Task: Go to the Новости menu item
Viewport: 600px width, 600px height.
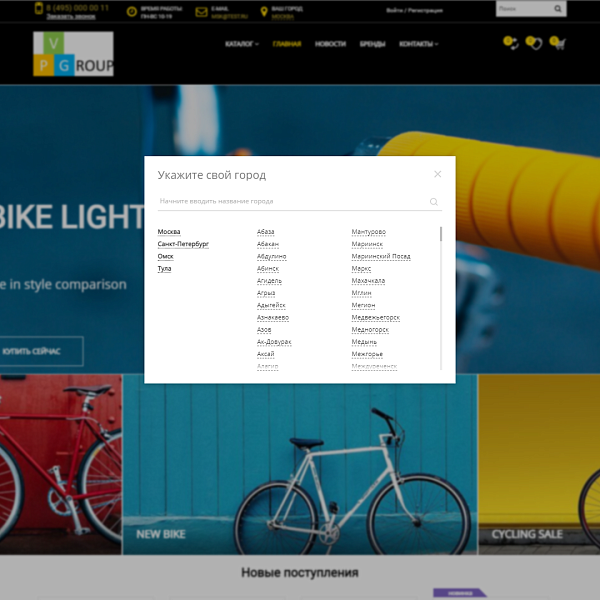Action: [330, 44]
